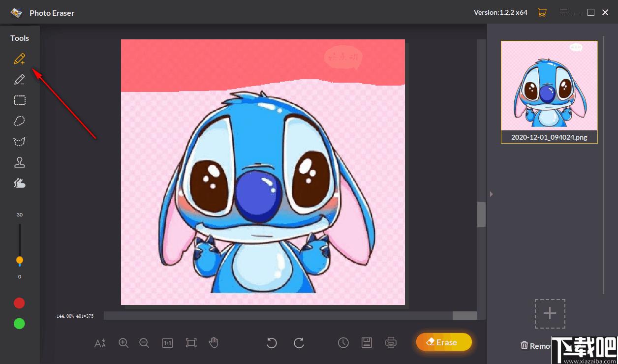Image resolution: width=618 pixels, height=364 pixels.
Task: Click the zoom status 144.00% 401*375
Action: point(75,316)
